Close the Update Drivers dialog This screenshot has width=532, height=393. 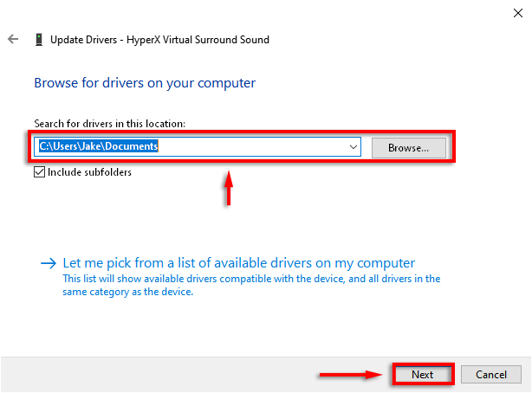(518, 13)
